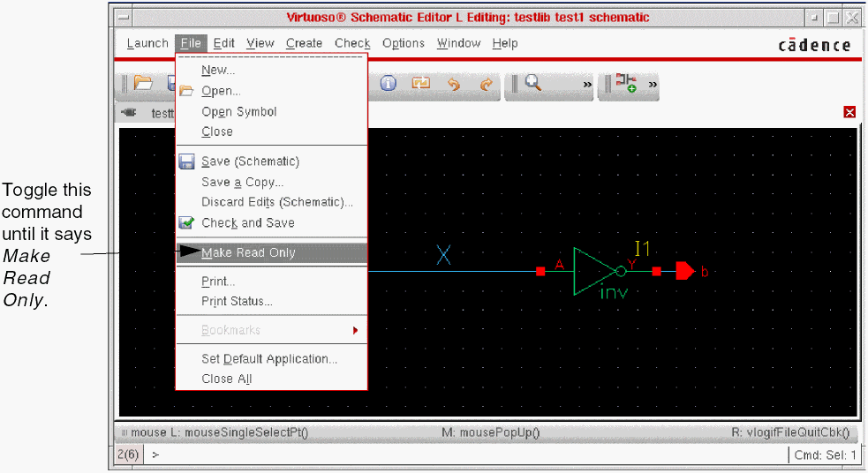868x473 pixels.
Task: Open the Edit menu
Action: 224,43
